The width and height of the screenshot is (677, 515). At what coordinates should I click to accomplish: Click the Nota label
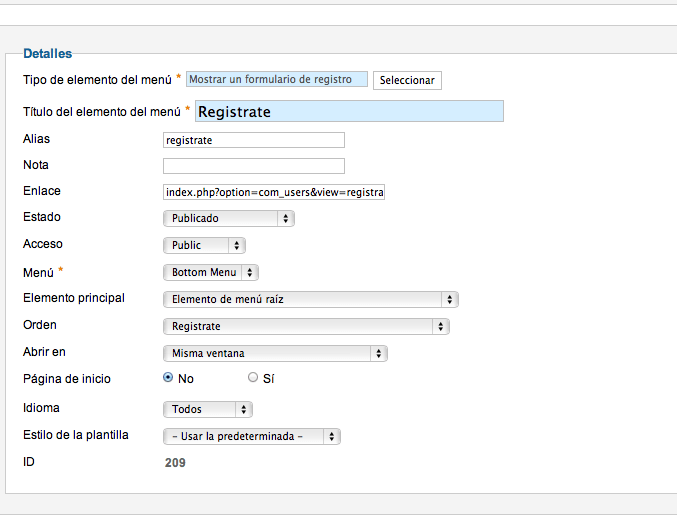click(36, 165)
